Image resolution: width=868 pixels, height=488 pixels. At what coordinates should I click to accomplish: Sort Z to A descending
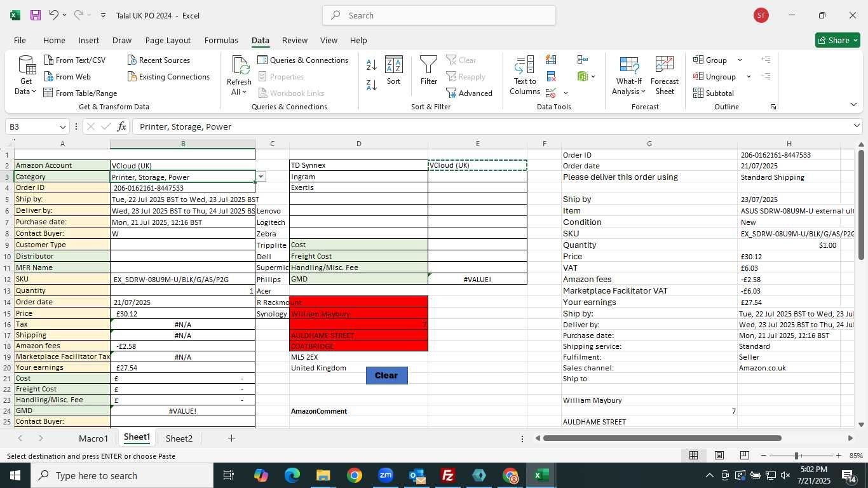click(x=372, y=85)
